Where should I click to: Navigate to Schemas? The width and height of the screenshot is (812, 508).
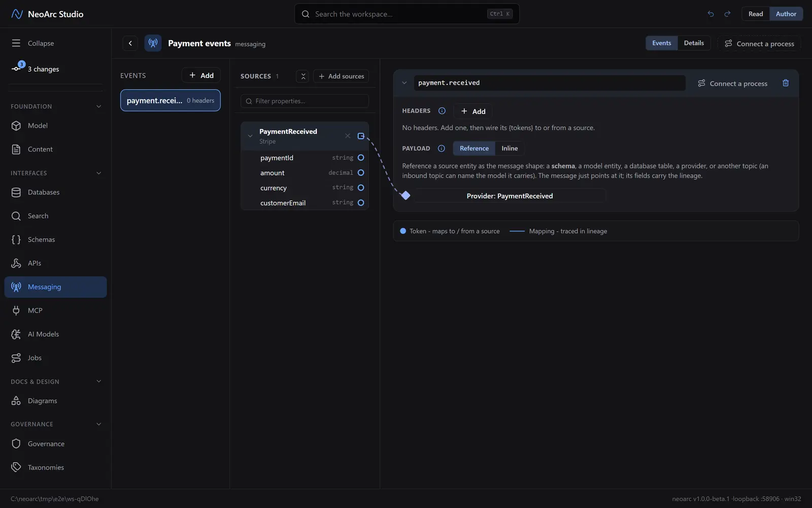click(x=55, y=239)
